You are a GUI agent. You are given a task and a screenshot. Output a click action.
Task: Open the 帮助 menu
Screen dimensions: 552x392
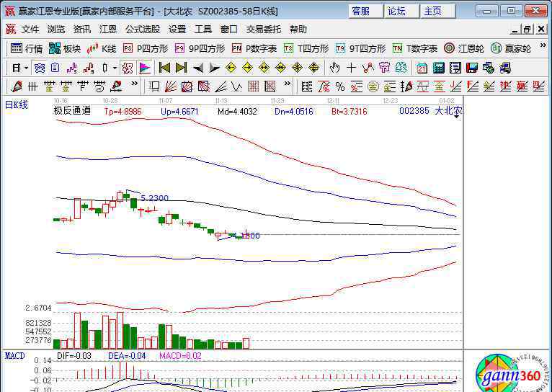[x=298, y=30]
